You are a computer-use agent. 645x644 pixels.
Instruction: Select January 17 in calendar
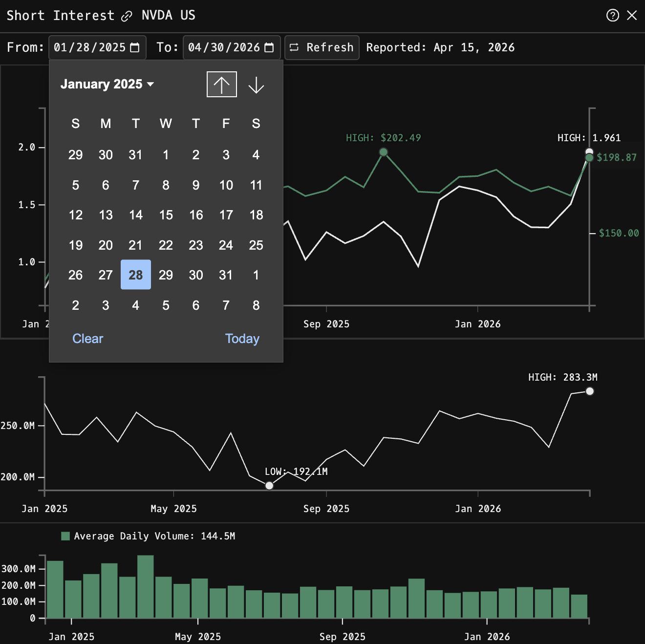[x=226, y=215]
